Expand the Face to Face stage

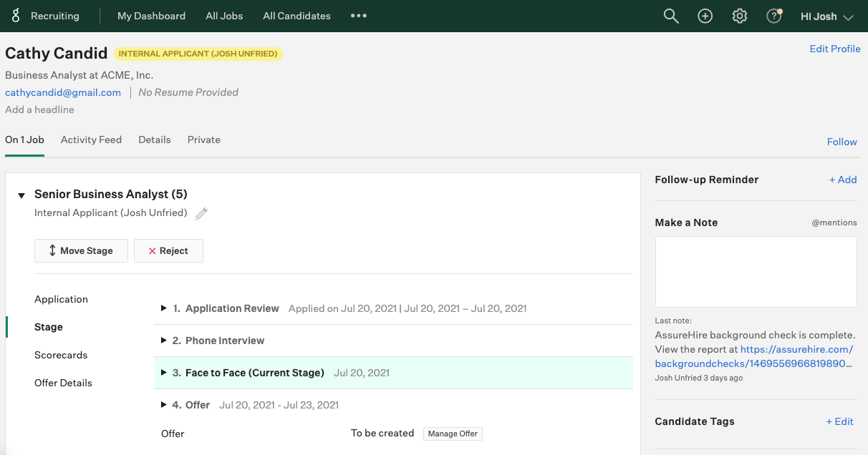164,373
